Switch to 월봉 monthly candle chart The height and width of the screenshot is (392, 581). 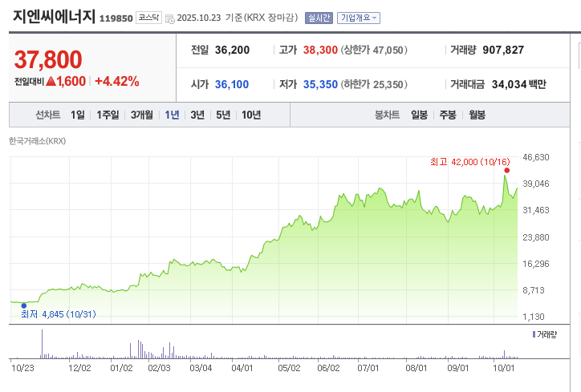(x=477, y=115)
